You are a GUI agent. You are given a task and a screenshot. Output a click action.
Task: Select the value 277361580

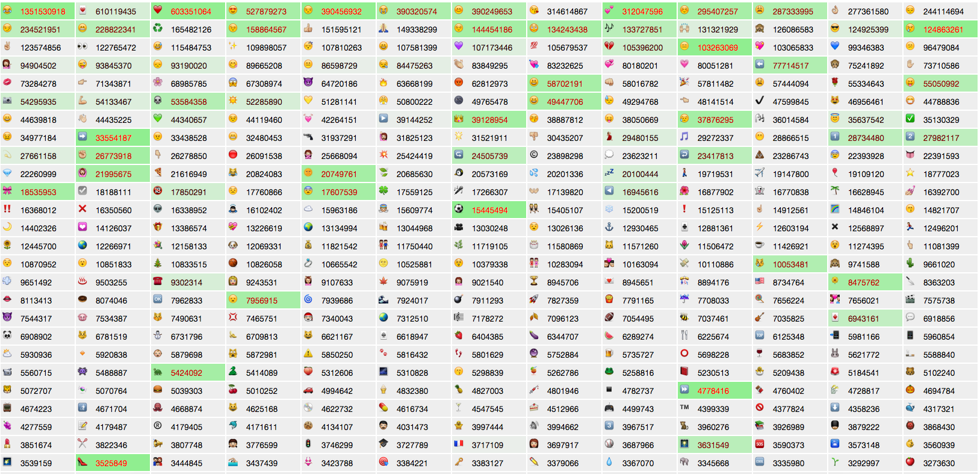pos(868,11)
